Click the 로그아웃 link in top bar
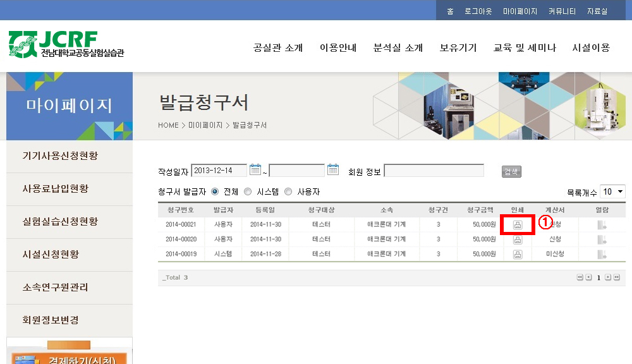 click(x=478, y=11)
